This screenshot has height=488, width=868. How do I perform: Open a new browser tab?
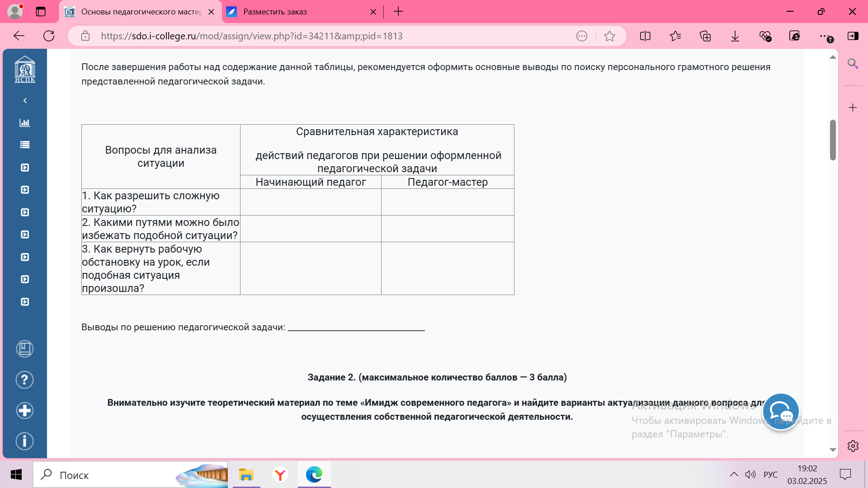(398, 12)
